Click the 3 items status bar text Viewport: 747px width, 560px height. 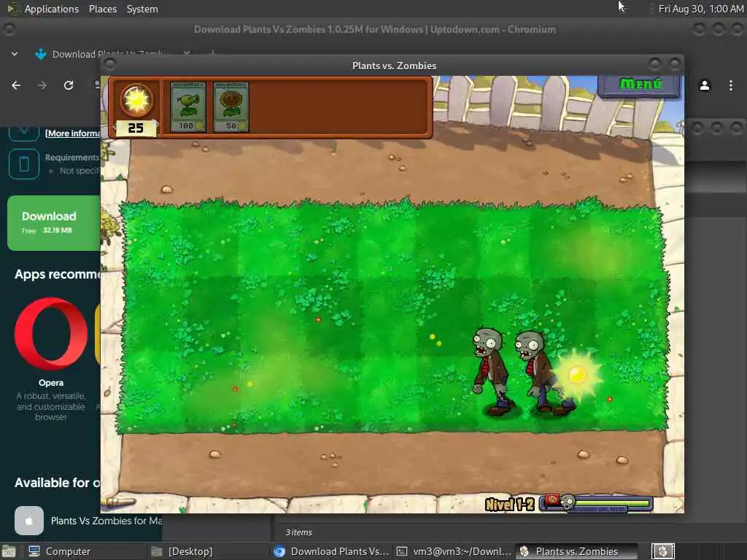pyautogui.click(x=298, y=532)
